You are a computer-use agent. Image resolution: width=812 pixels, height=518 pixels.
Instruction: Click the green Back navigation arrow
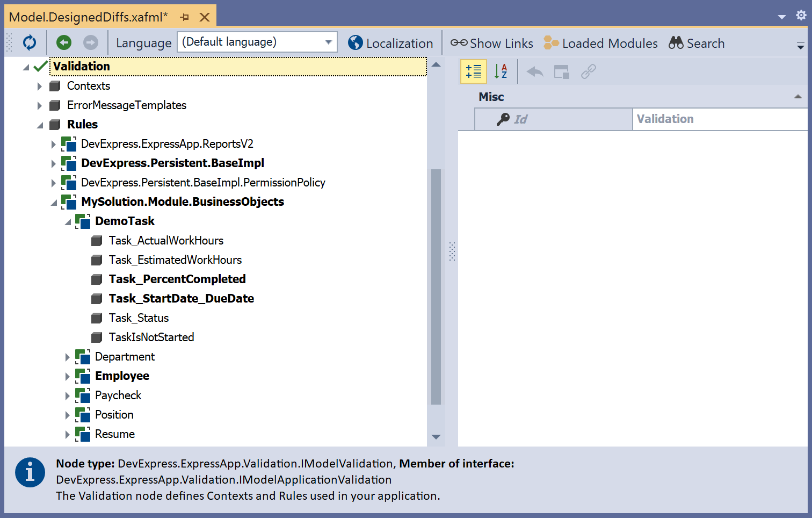(x=64, y=42)
